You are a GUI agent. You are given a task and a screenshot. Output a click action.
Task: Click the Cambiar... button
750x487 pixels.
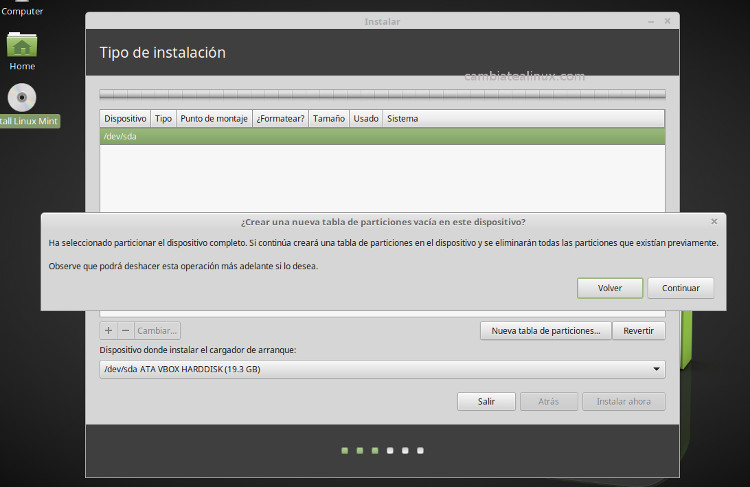point(157,331)
